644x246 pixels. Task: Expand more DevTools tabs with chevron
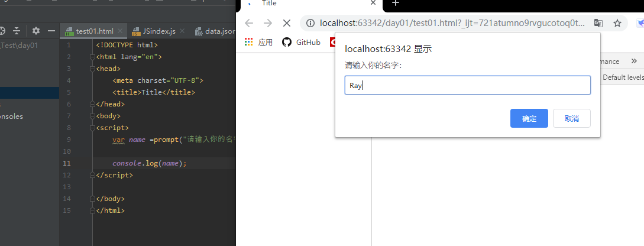click(x=634, y=61)
